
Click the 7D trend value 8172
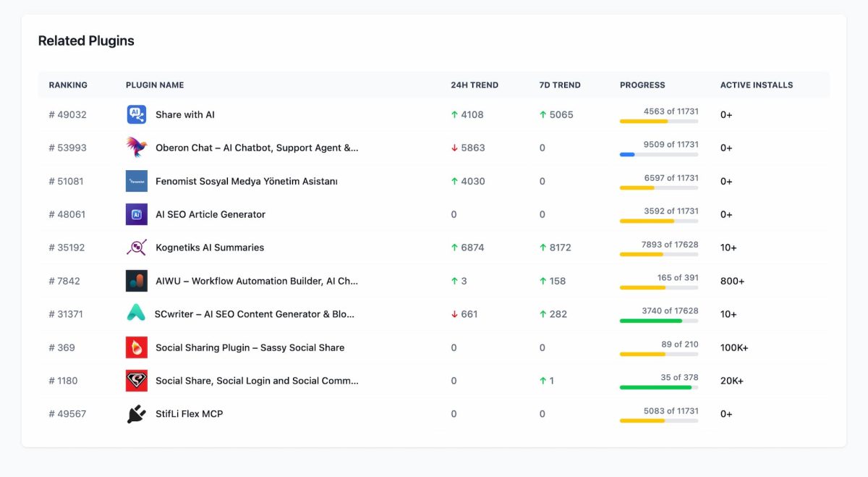click(x=561, y=248)
